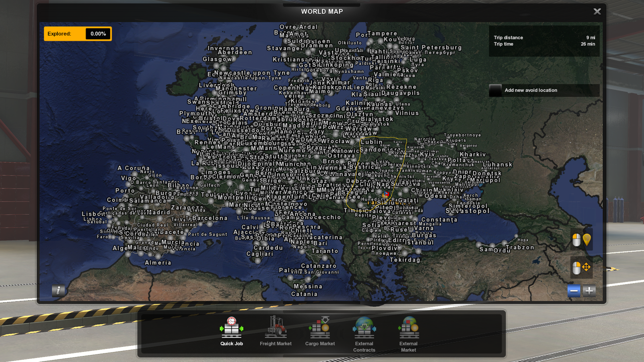Select Luga on the map
This screenshot has width=644, height=362.
418,59
